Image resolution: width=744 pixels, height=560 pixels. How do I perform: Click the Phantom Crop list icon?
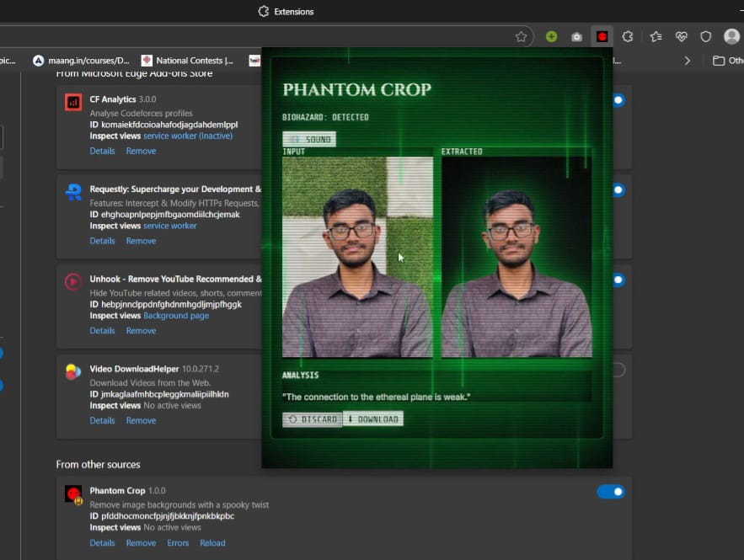[x=73, y=494]
